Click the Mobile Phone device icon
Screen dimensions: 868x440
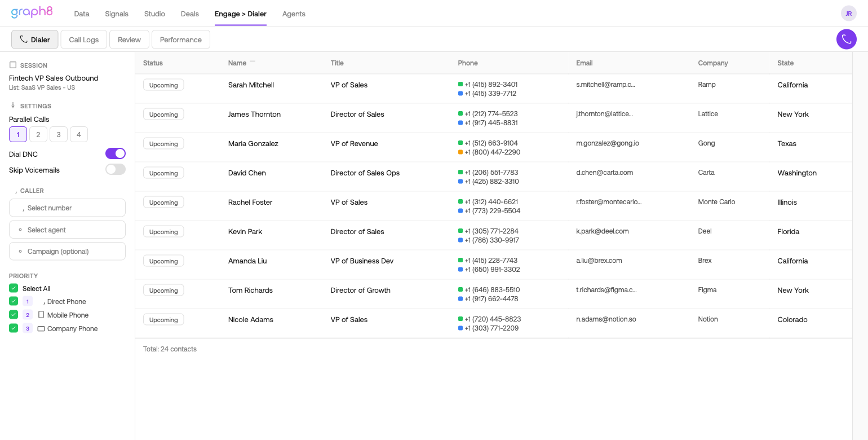[x=41, y=315]
